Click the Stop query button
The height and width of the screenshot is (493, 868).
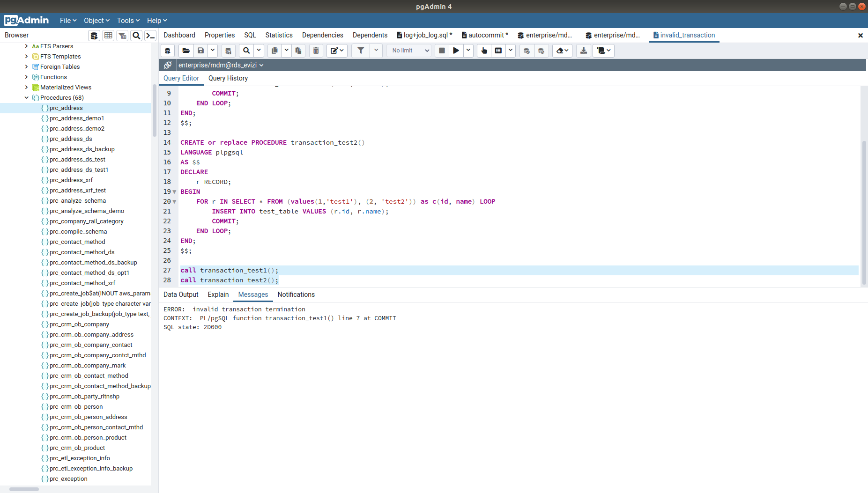point(442,51)
